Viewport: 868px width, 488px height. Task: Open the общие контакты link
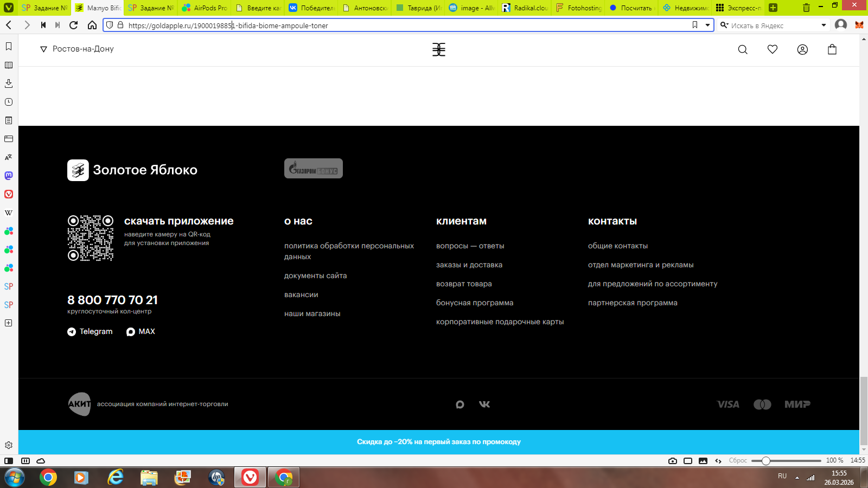(x=618, y=246)
